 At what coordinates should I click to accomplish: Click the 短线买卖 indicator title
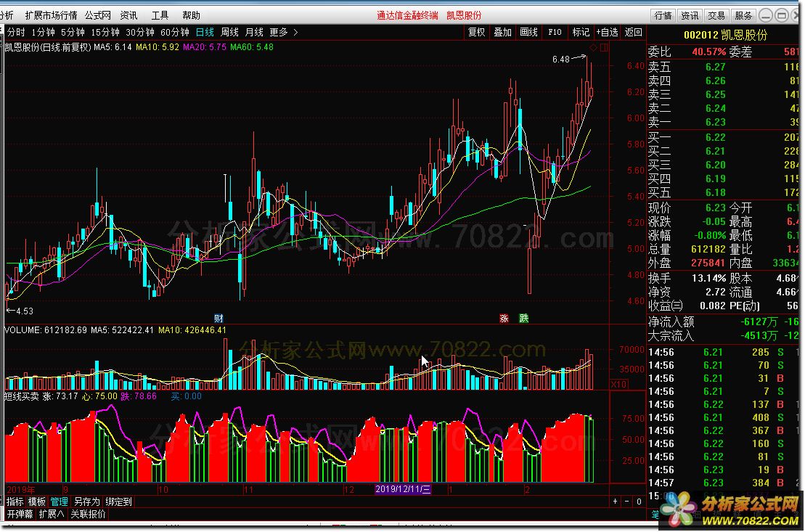[22, 396]
